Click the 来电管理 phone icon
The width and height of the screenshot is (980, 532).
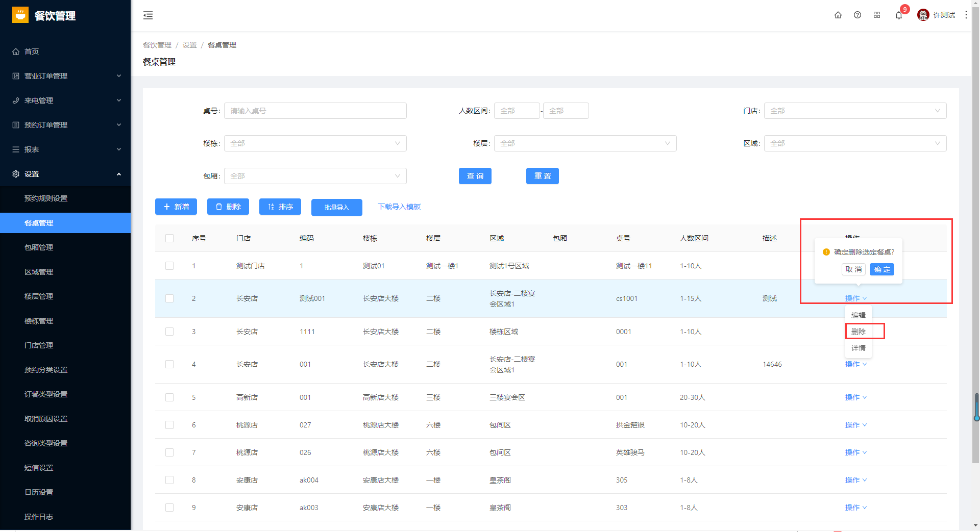[x=16, y=100]
